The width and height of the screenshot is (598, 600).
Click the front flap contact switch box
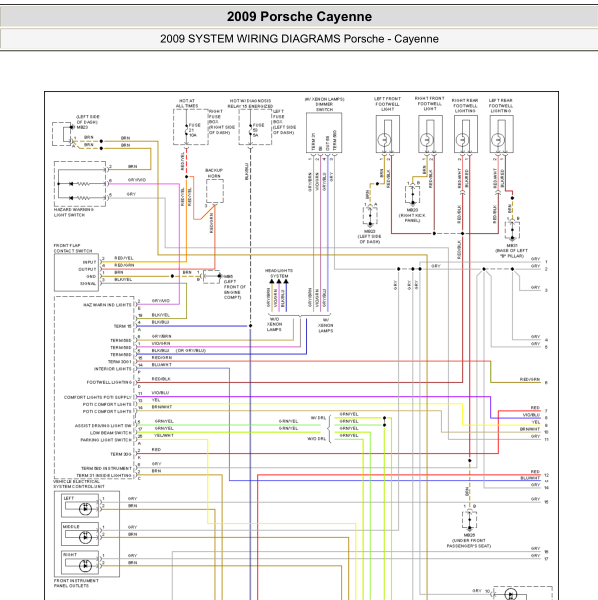click(77, 272)
